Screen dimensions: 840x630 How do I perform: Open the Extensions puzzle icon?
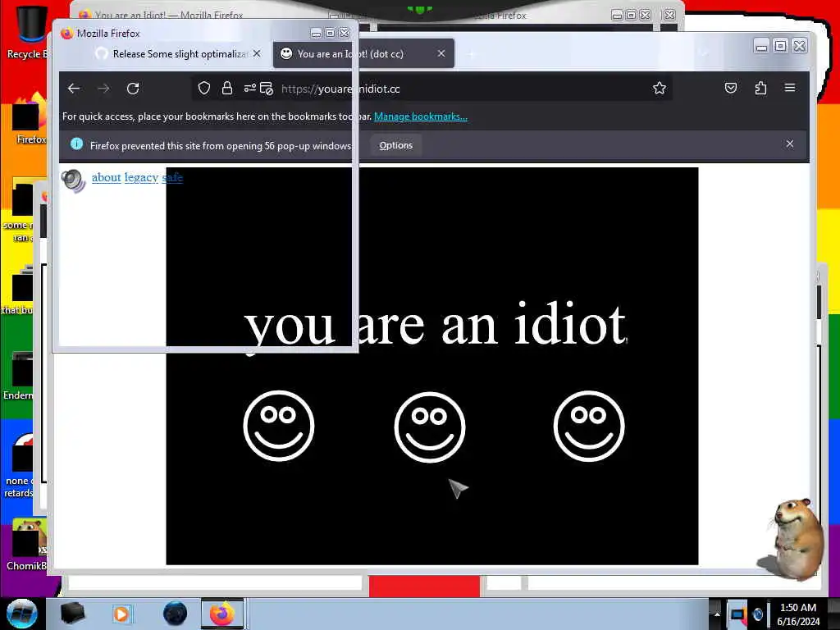[x=760, y=88]
